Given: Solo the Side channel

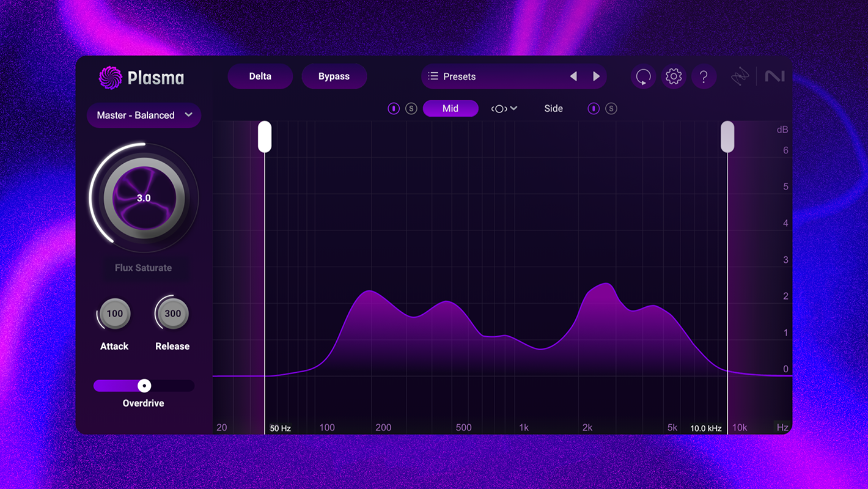Looking at the screenshot, I should (x=611, y=109).
